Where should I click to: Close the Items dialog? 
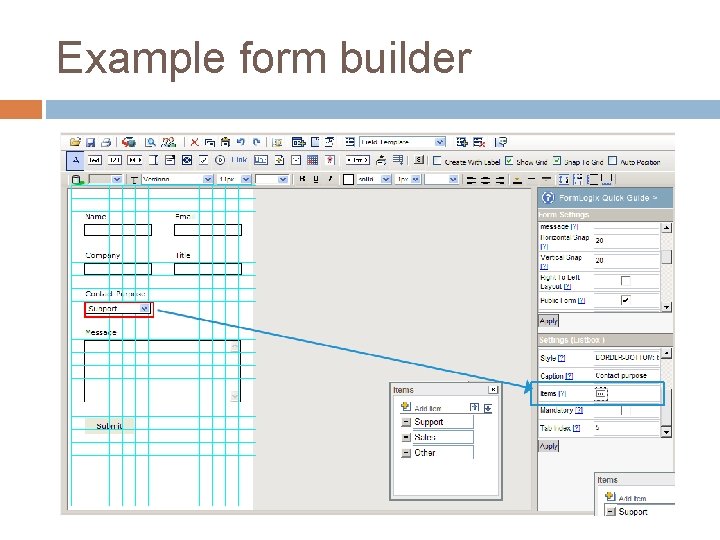493,389
